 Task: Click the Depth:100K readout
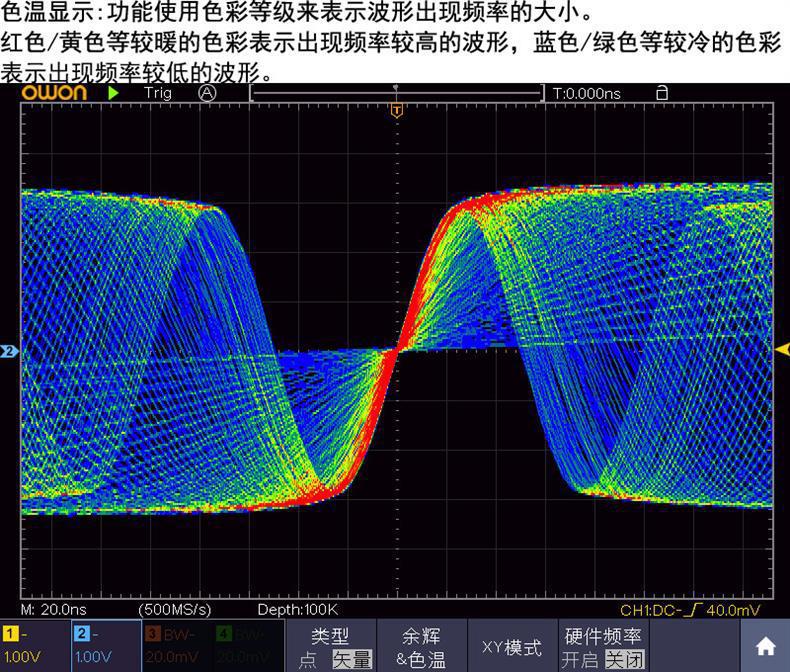[297, 610]
